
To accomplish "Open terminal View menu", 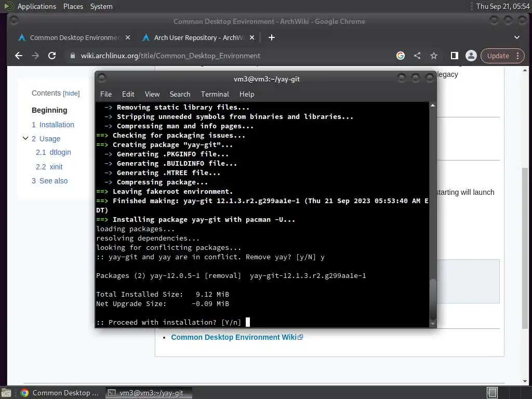I will click(152, 94).
